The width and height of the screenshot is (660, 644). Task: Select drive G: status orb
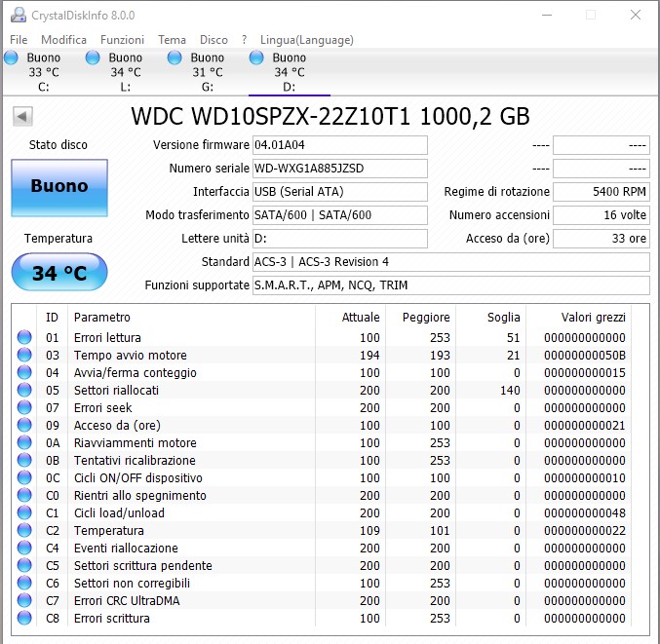175,57
